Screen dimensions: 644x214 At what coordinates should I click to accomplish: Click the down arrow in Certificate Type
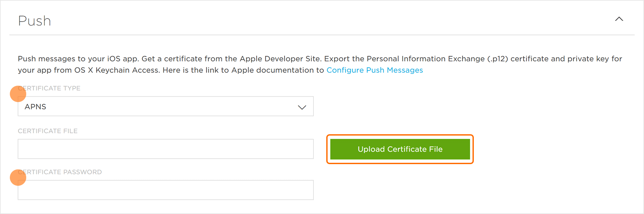(x=302, y=107)
